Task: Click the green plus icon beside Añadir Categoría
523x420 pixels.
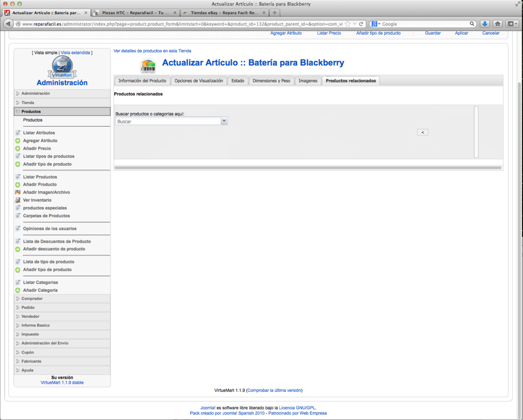Action: pos(18,290)
